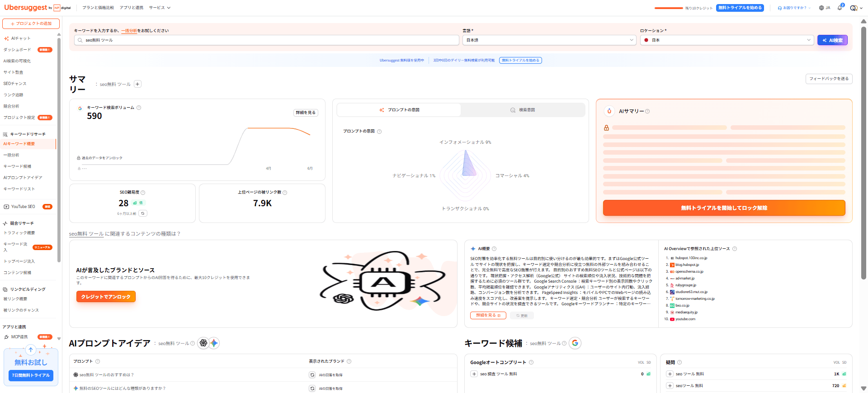Open アプリと連携 in the top menu

(132, 8)
